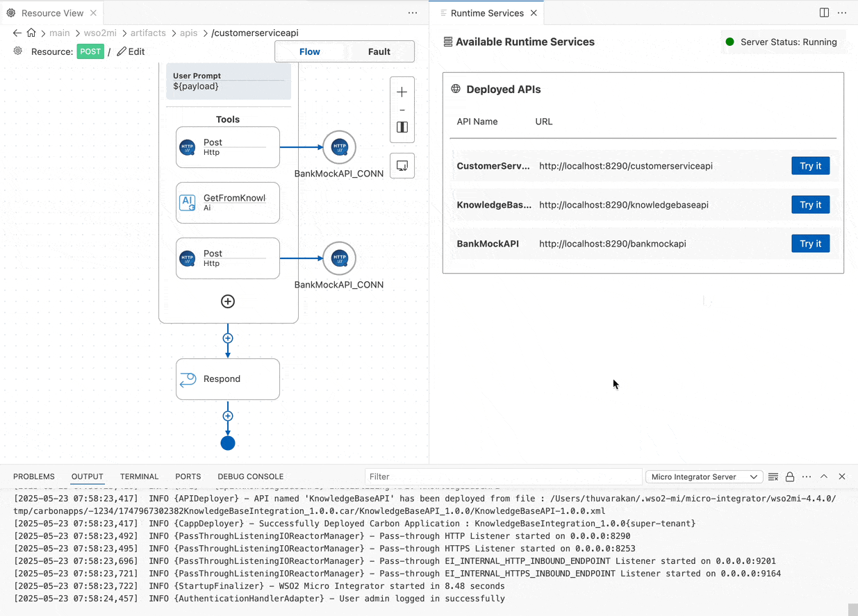Select the Respond mediator node
858x616 pixels.
228,379
